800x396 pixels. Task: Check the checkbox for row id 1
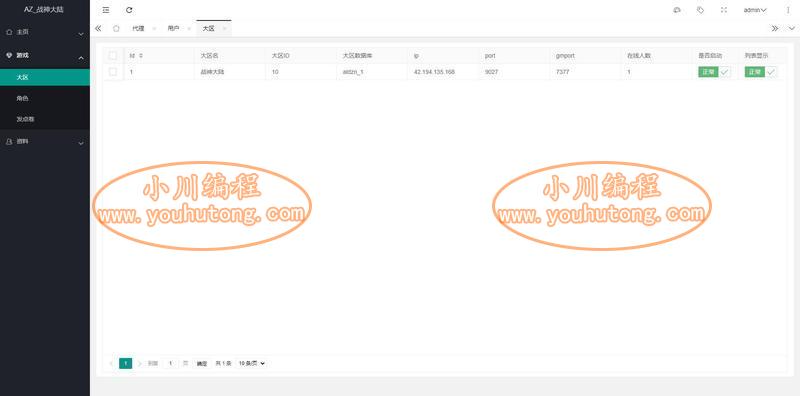coord(113,72)
